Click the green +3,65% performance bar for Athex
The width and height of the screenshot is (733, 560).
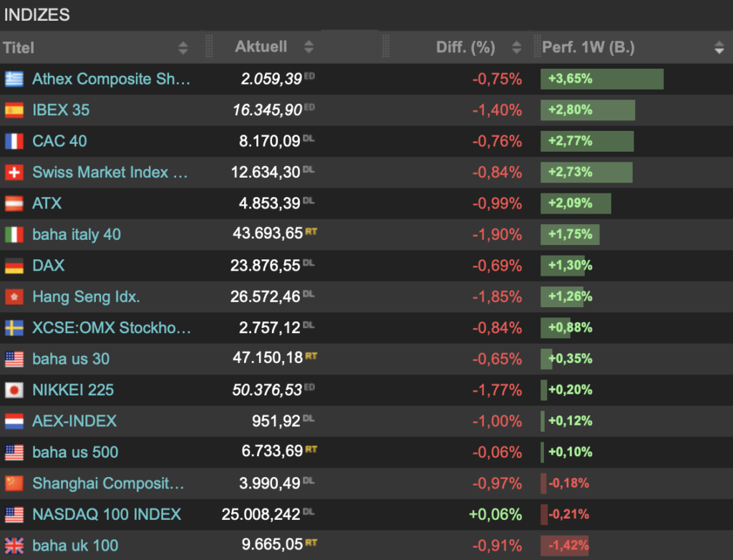(601, 79)
